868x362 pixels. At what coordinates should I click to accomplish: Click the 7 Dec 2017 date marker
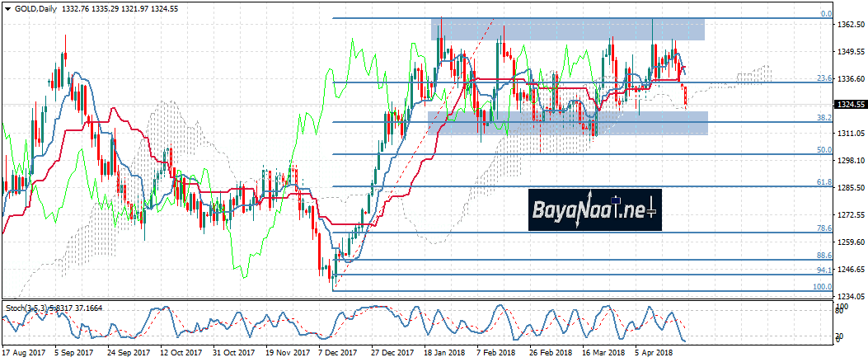pyautogui.click(x=336, y=350)
